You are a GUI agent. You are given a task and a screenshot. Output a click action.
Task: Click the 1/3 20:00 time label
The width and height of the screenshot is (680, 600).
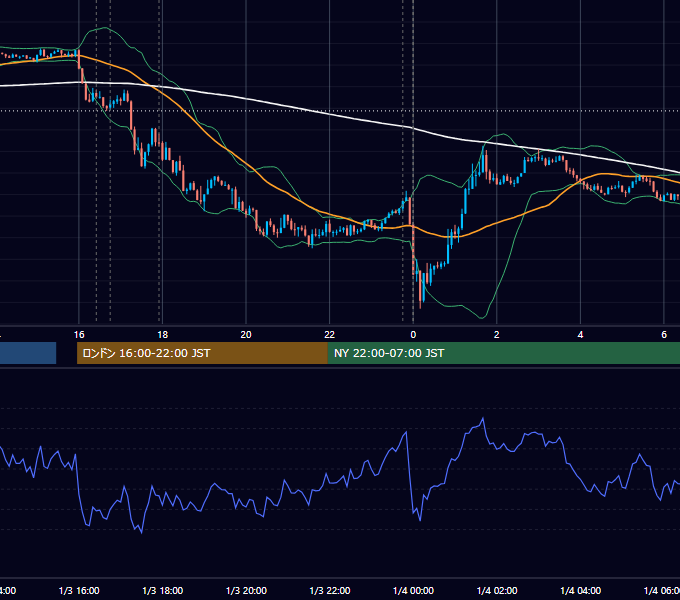pos(246,590)
